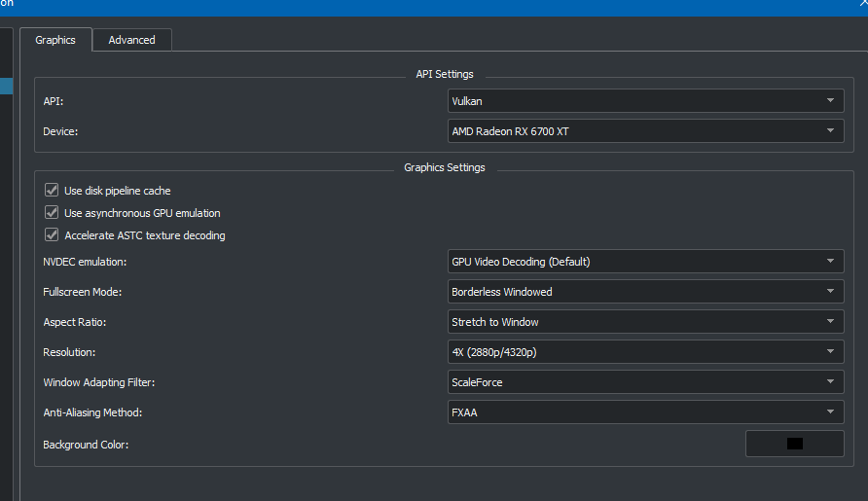Close the configuration dialog window
Image resolution: width=868 pixels, height=501 pixels.
pyautogui.click(x=862, y=4)
